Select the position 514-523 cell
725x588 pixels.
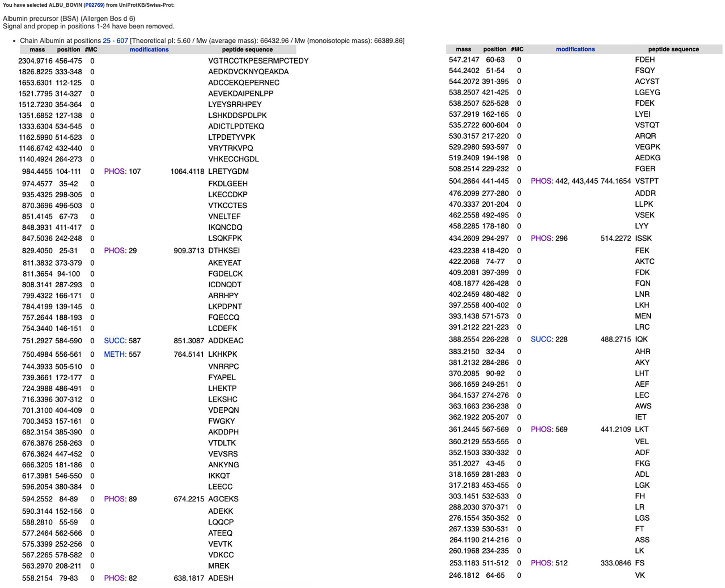69,137
